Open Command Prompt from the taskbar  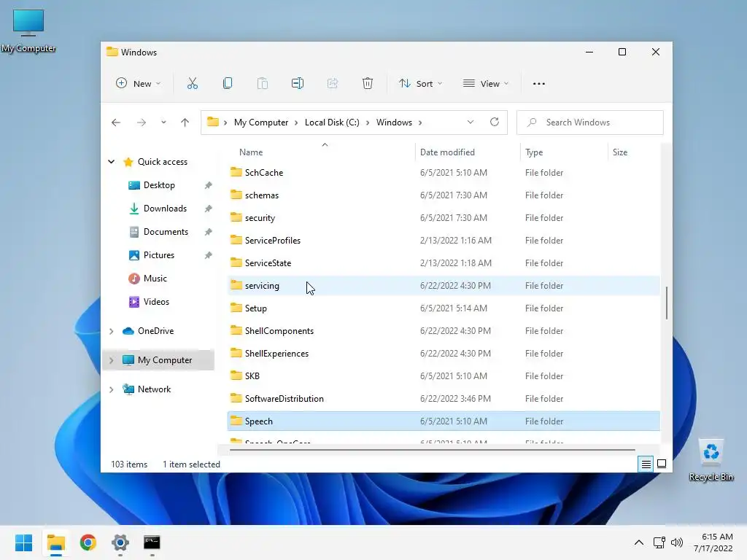pyautogui.click(x=152, y=542)
